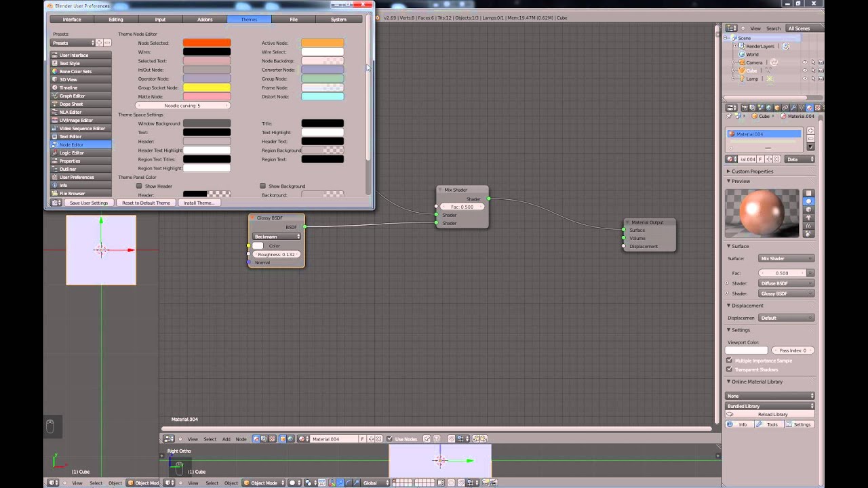The image size is (868, 488).
Task: Click Install Theme button
Action: pos(199,203)
